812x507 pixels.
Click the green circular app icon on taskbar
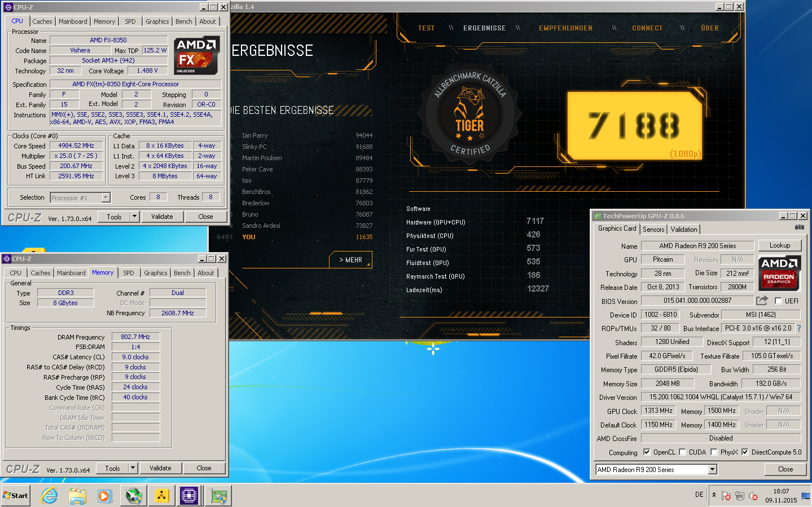(134, 496)
